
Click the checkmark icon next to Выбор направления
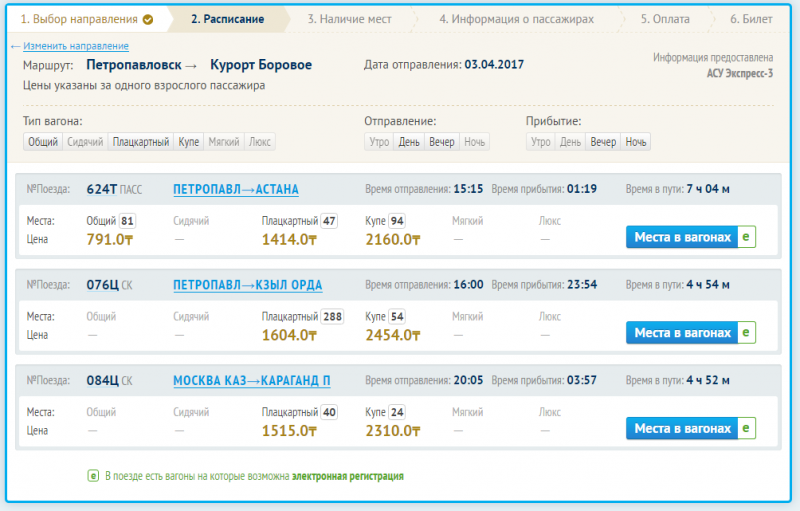click(x=148, y=19)
